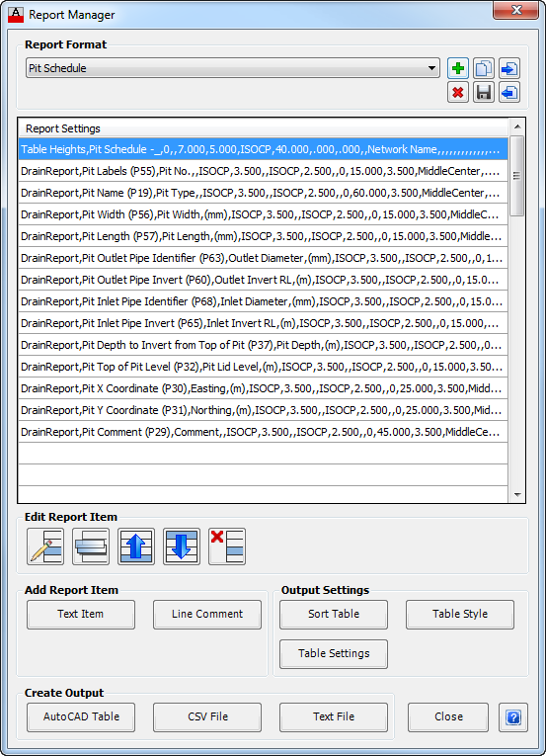
Task: Open Table Style settings
Action: [x=460, y=615]
